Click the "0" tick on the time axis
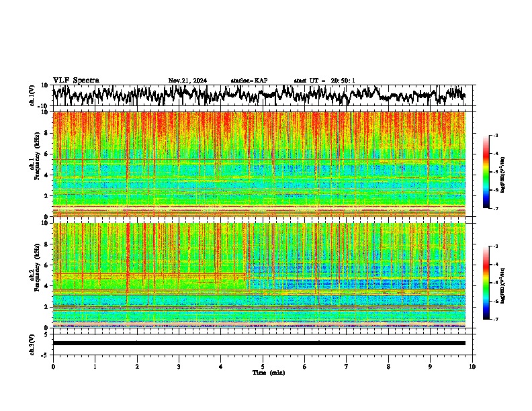Screen dimensions: 532x411 [x=53, y=367]
